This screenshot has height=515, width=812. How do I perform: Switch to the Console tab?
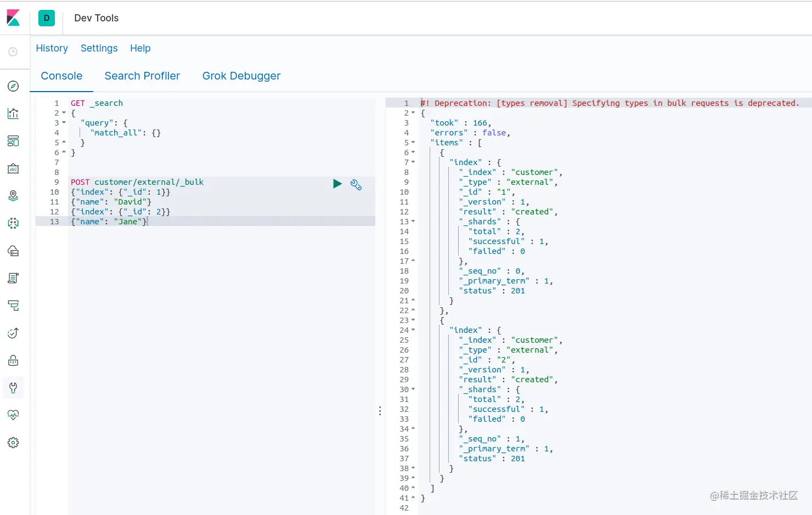click(x=61, y=76)
